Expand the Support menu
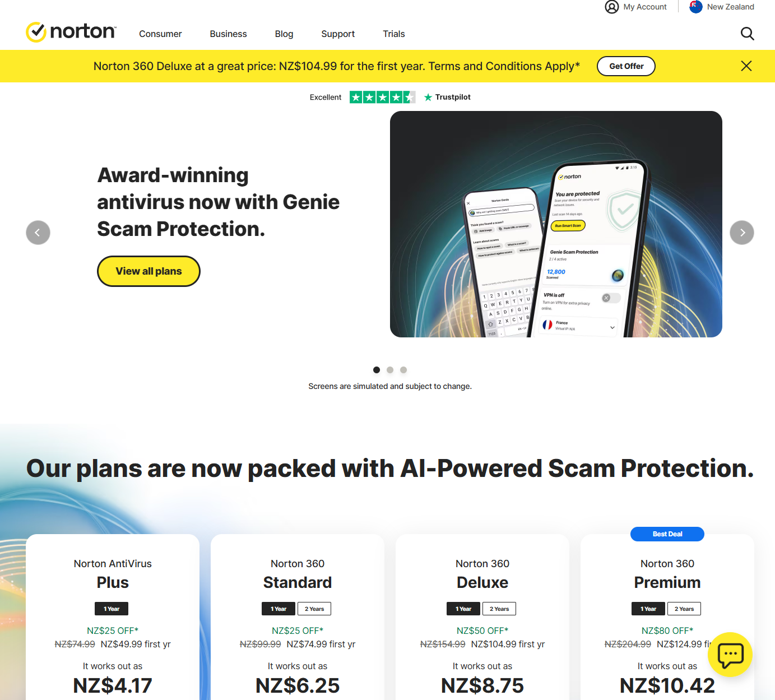This screenshot has width=775, height=700. [x=338, y=34]
